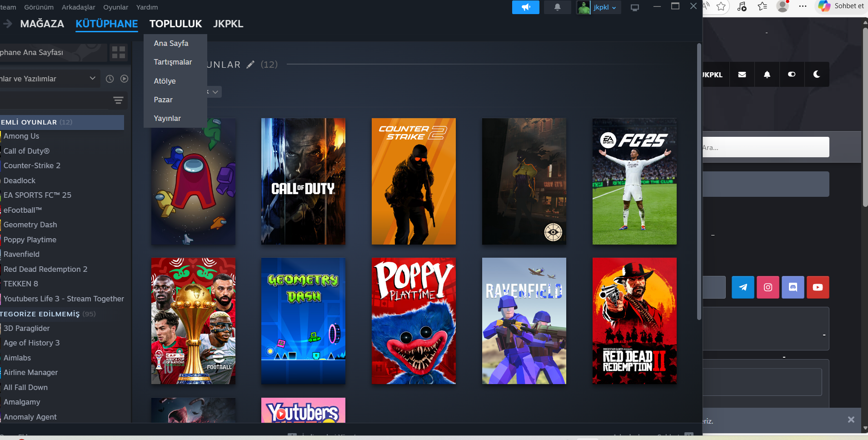
Task: Select Tartışmalar from Topluluk menu
Action: pos(175,62)
